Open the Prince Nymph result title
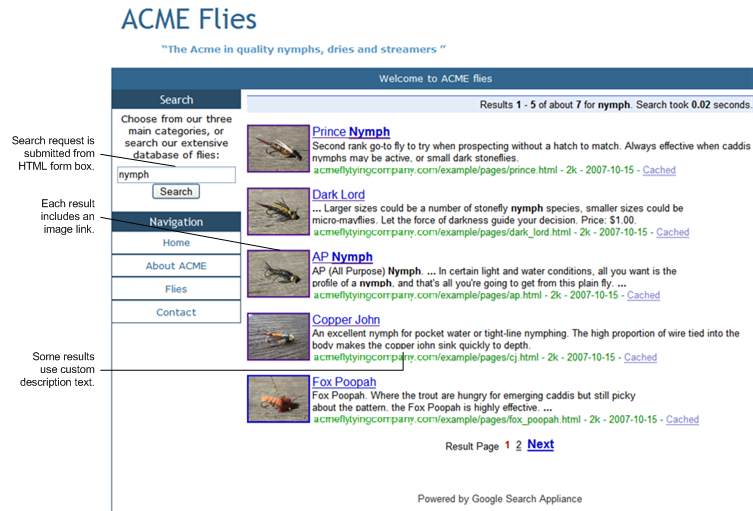Image resolution: width=753 pixels, height=511 pixels. pyautogui.click(x=351, y=132)
